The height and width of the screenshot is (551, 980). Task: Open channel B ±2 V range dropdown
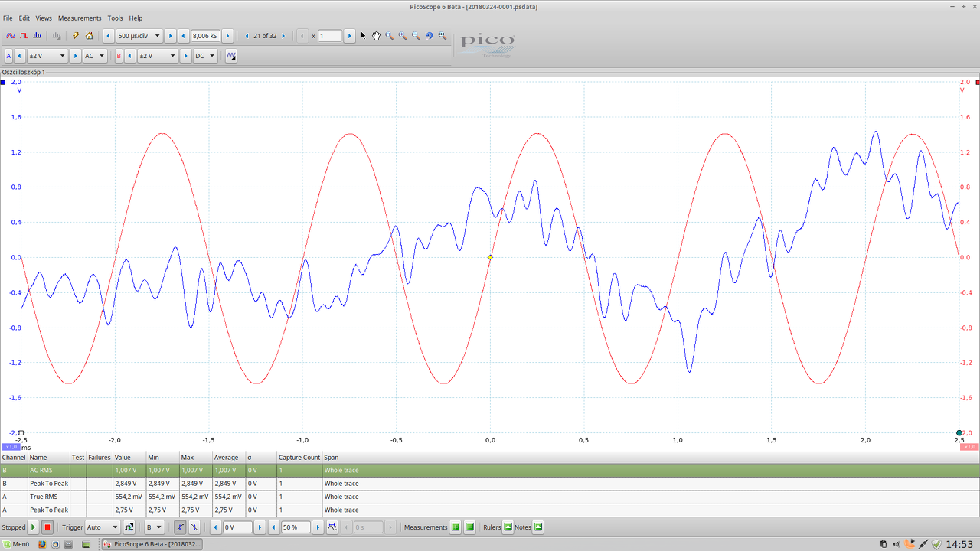pos(157,56)
